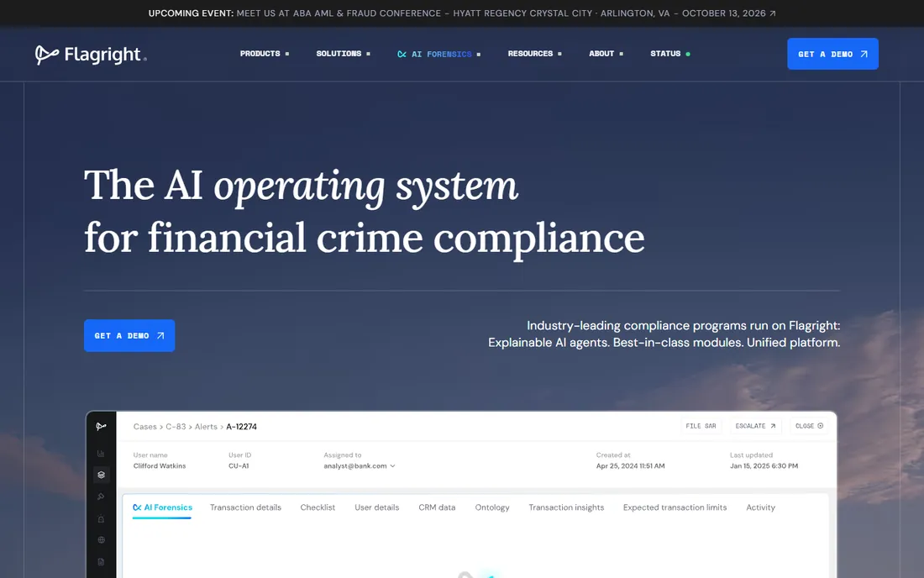The width and height of the screenshot is (924, 578).
Task: Open the upcoming event announcement banner
Action: click(x=462, y=13)
